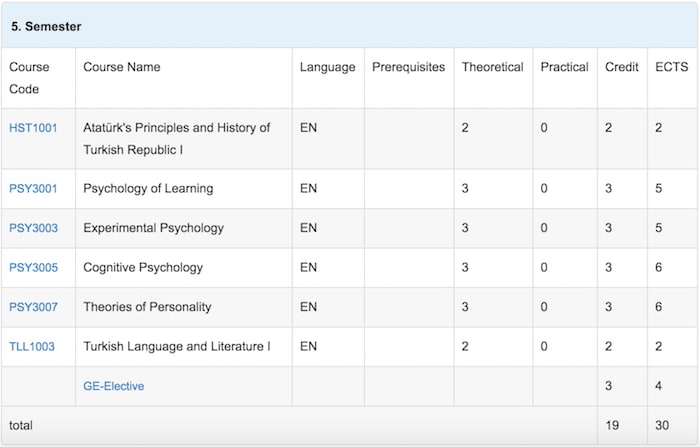
Task: Click the Cognitive Psychology course name
Action: [143, 267]
